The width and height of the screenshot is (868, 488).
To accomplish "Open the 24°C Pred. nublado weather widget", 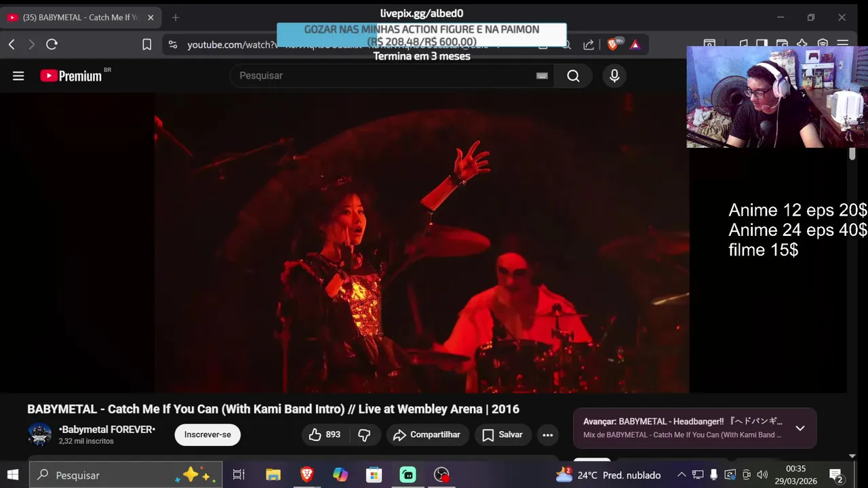I will (608, 475).
